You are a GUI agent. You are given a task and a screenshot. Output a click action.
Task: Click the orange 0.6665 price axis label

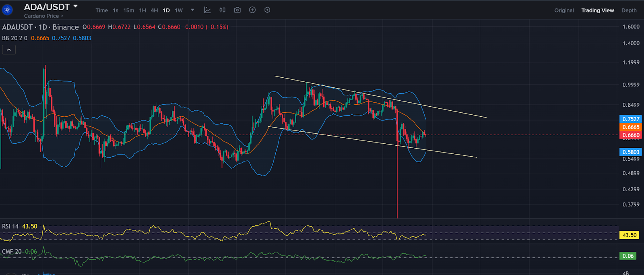[631, 127]
